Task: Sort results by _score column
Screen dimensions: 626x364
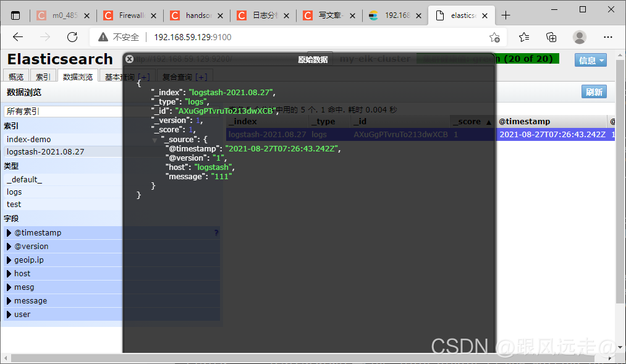Action: pyautogui.click(x=472, y=121)
